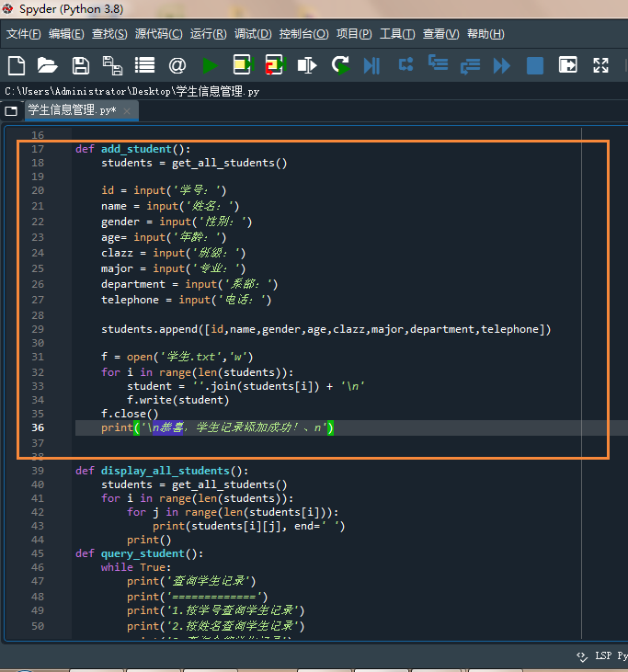Click line number 36 in gutter

[x=38, y=427]
